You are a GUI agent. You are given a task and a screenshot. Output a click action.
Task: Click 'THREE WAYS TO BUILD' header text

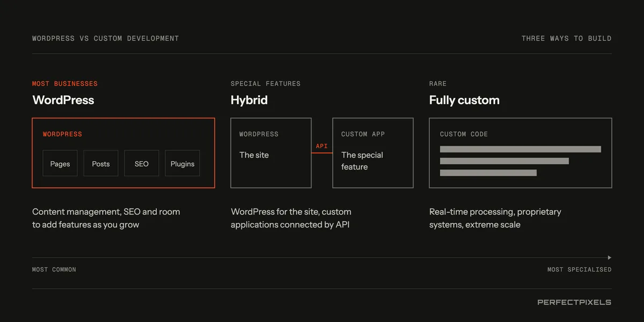coord(566,38)
